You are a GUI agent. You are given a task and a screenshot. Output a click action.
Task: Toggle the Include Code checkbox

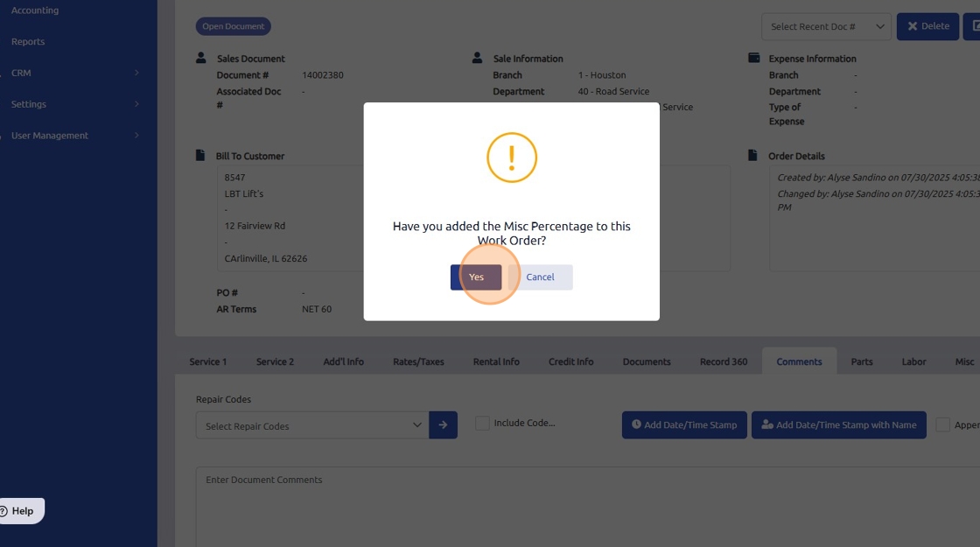click(x=482, y=424)
